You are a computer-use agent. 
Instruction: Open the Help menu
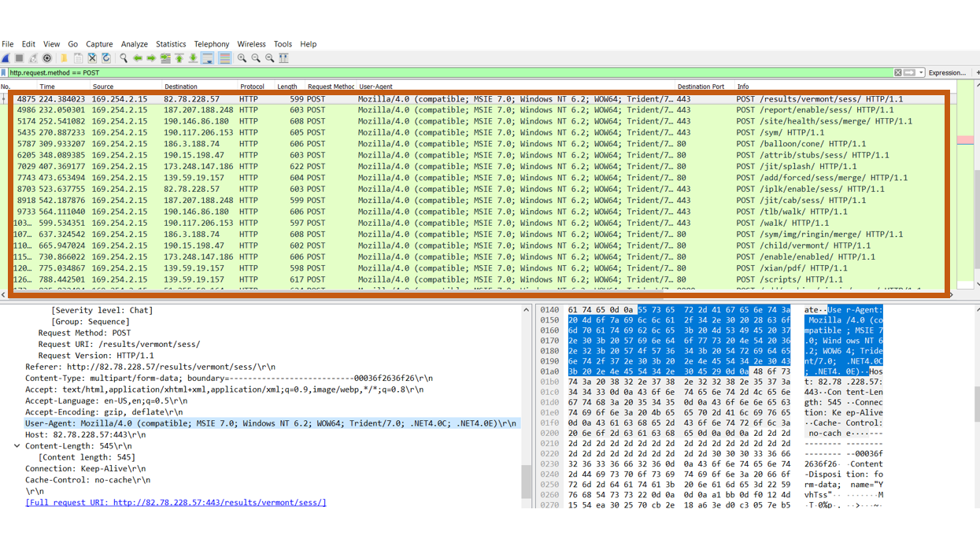coord(309,44)
